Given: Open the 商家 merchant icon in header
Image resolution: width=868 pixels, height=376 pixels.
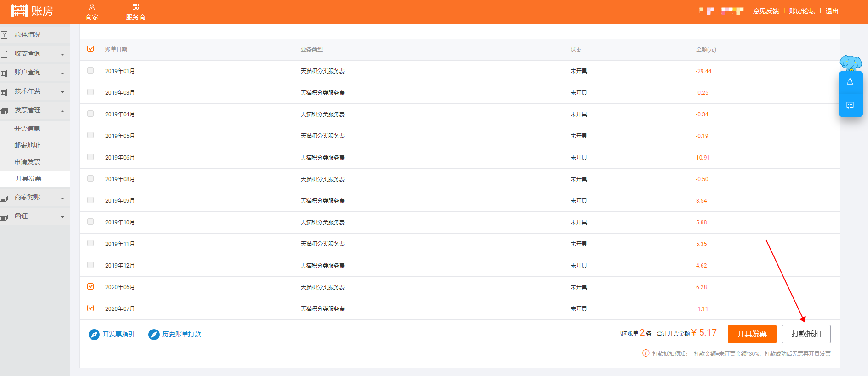Looking at the screenshot, I should (x=92, y=7).
